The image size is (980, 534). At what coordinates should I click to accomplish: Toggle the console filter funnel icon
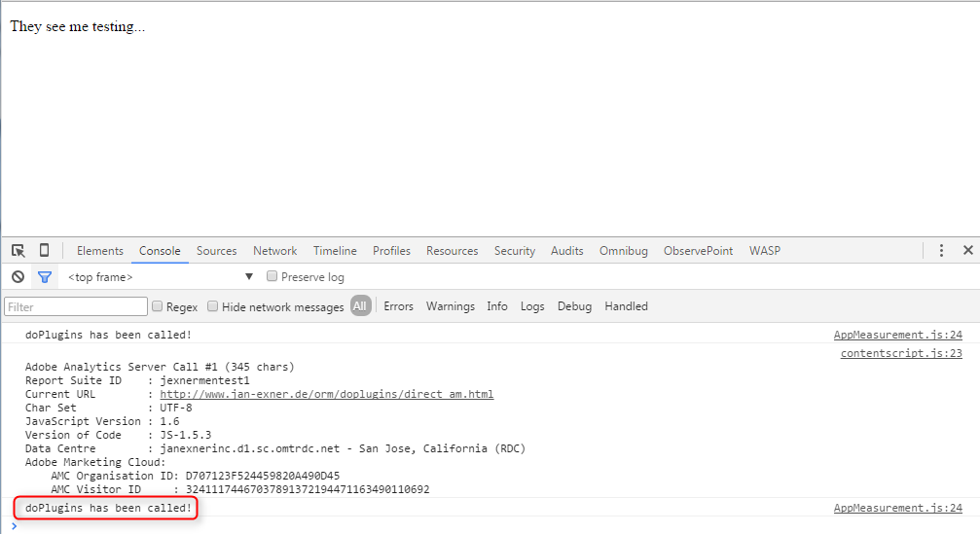coord(44,277)
